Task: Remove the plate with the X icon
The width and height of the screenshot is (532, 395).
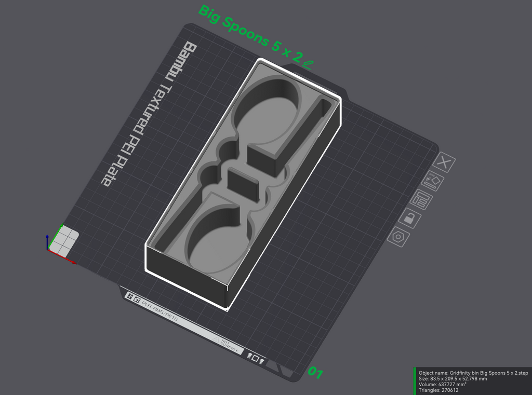Action: 444,162
